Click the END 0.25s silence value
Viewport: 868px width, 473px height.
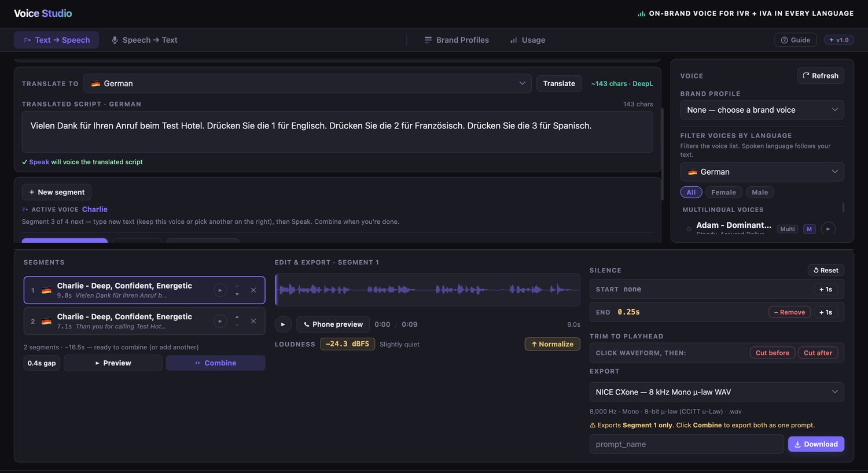point(628,312)
